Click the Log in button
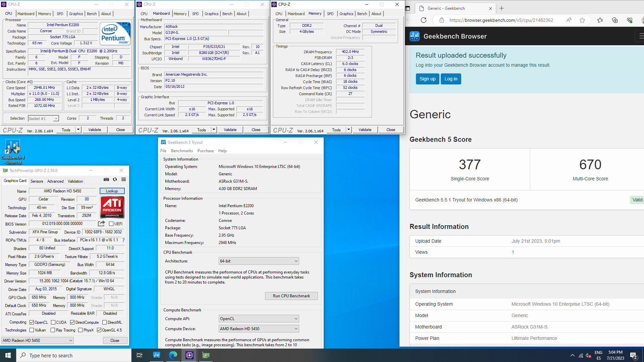 [451, 79]
